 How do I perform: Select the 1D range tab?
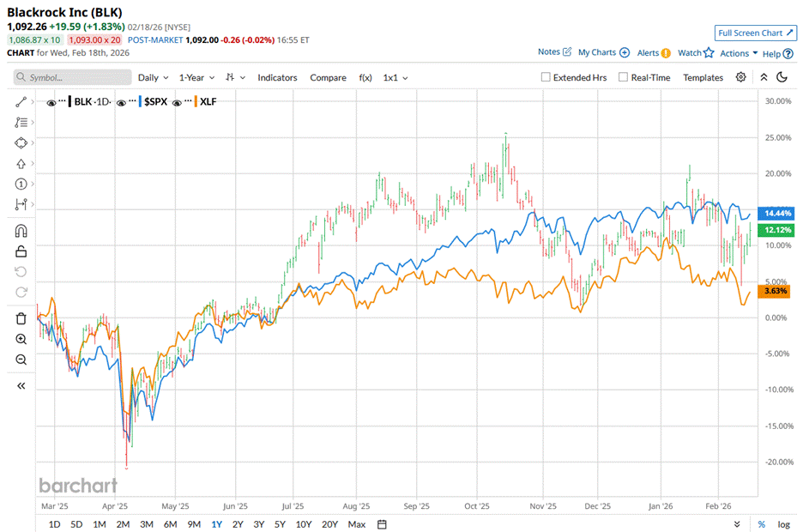(54, 524)
